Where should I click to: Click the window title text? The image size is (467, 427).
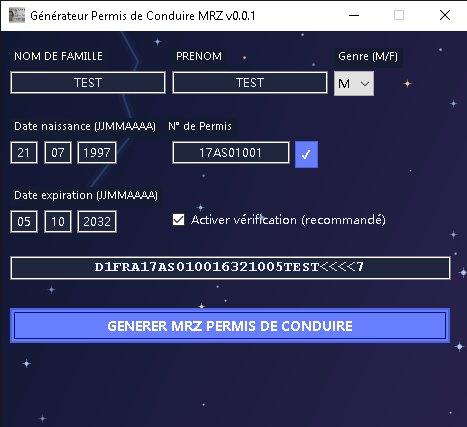(x=143, y=16)
